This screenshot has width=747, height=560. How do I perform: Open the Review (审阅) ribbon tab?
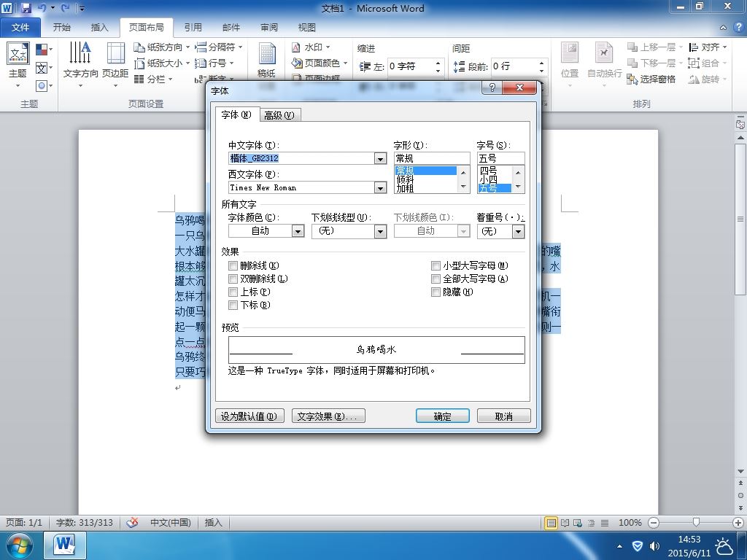tap(269, 27)
